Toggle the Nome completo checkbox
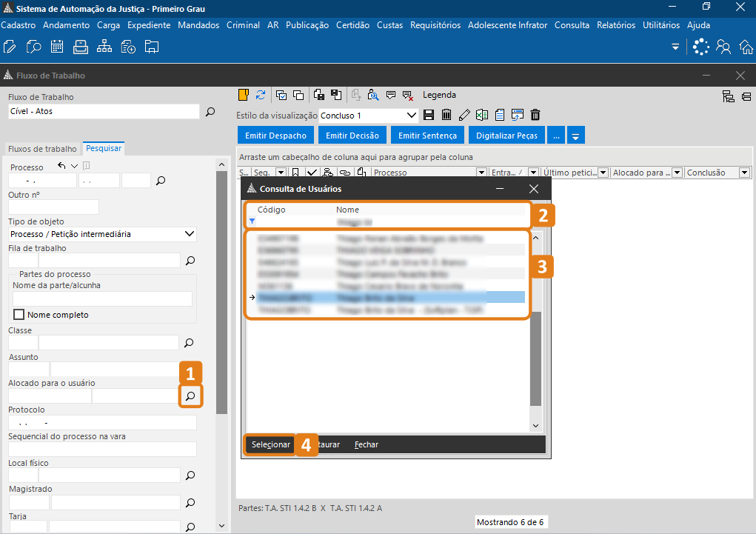The image size is (756, 534). (x=19, y=315)
